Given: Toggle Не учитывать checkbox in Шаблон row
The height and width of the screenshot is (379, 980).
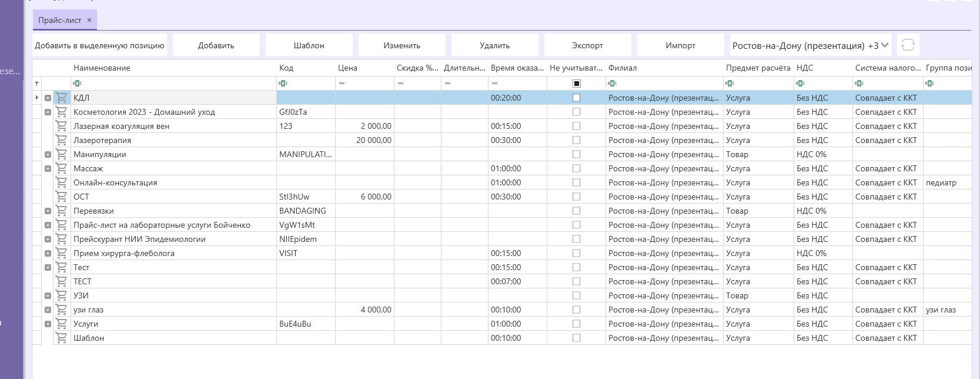Looking at the screenshot, I should 576,338.
